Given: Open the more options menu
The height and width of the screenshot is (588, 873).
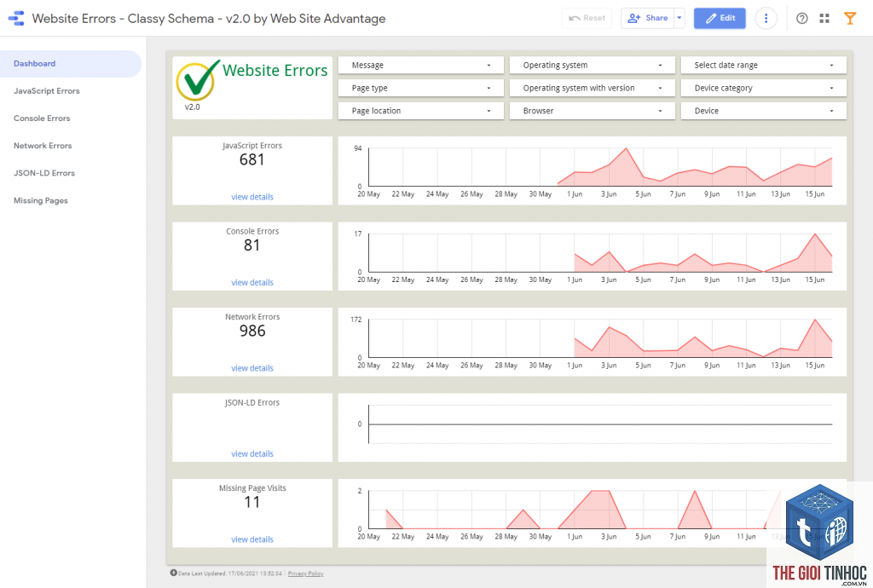Looking at the screenshot, I should pos(766,19).
